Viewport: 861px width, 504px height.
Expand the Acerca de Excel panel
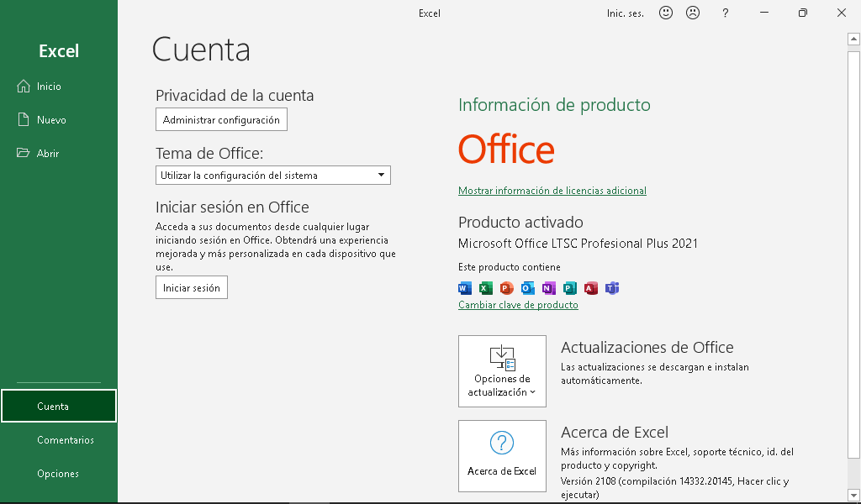(x=502, y=456)
